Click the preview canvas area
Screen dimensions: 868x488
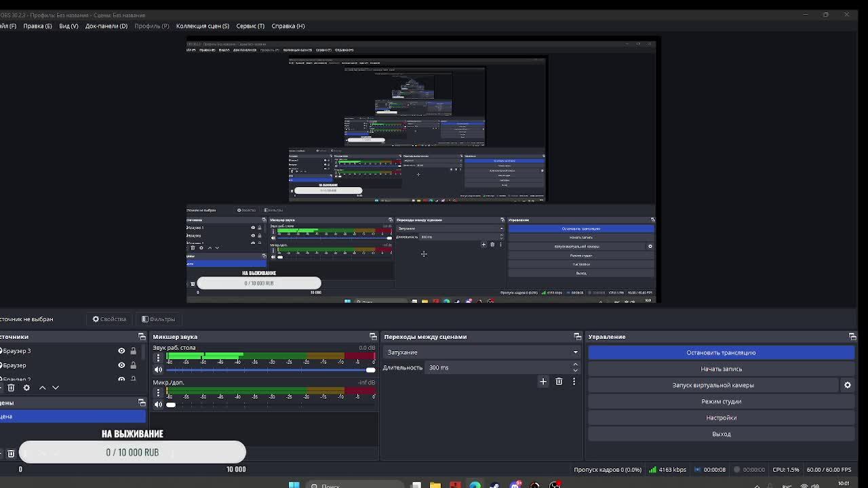[x=421, y=171]
